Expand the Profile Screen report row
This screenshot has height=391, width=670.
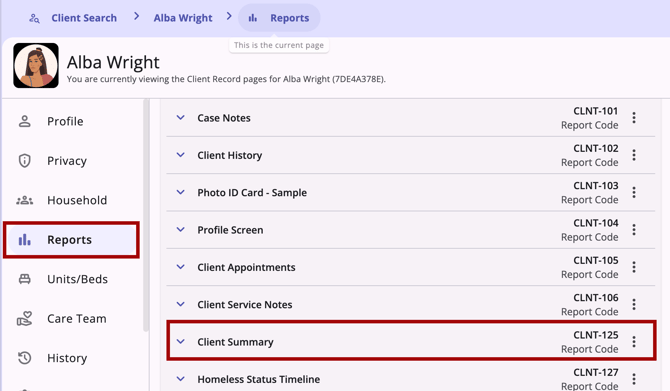[181, 229]
